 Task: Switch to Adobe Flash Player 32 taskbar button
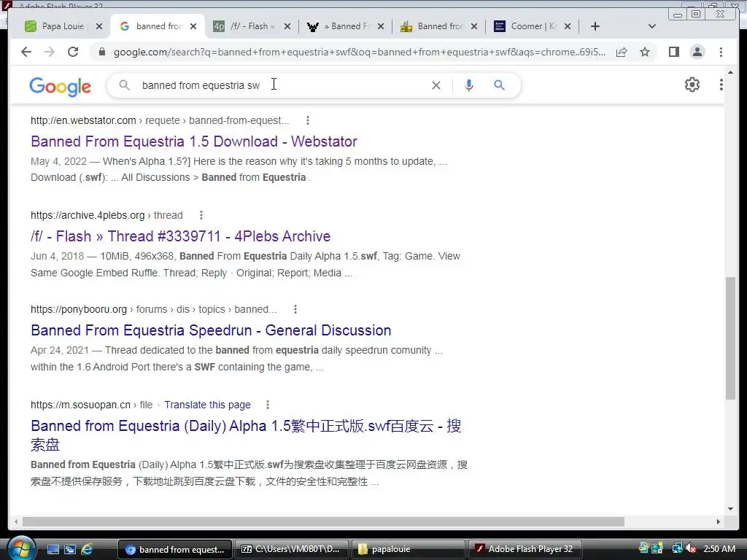525,549
